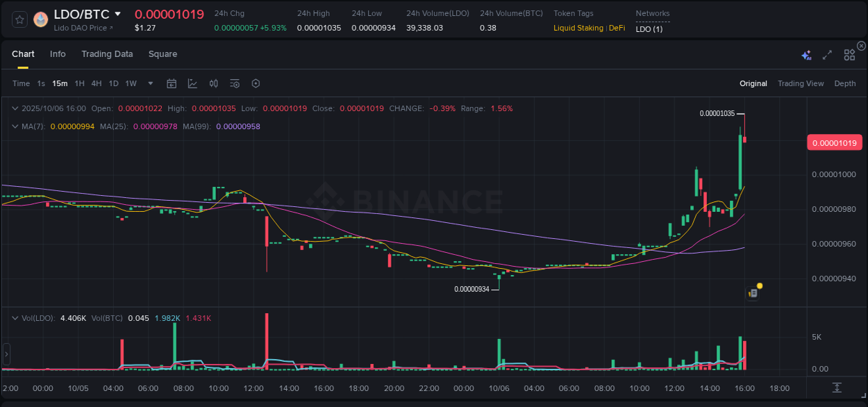The width and height of the screenshot is (868, 407).
Task: Expand the chart to full screen
Action: 826,55
